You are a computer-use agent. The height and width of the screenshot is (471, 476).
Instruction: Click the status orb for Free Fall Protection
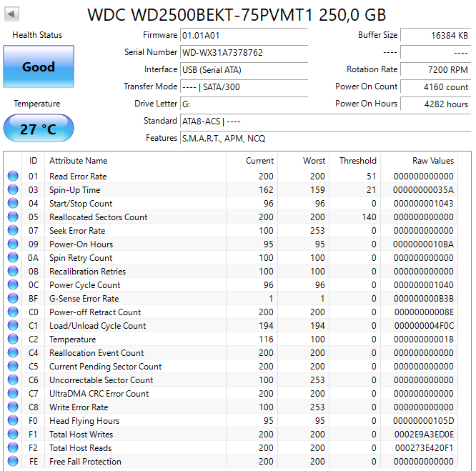click(x=13, y=461)
